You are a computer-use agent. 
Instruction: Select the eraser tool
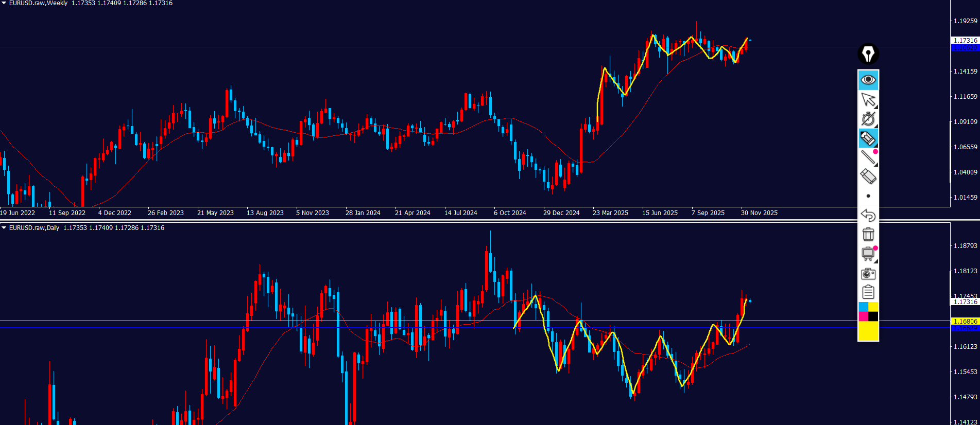tap(868, 176)
